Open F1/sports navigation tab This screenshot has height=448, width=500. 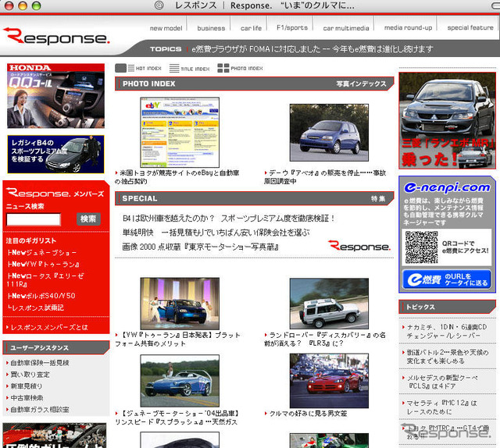point(292,28)
